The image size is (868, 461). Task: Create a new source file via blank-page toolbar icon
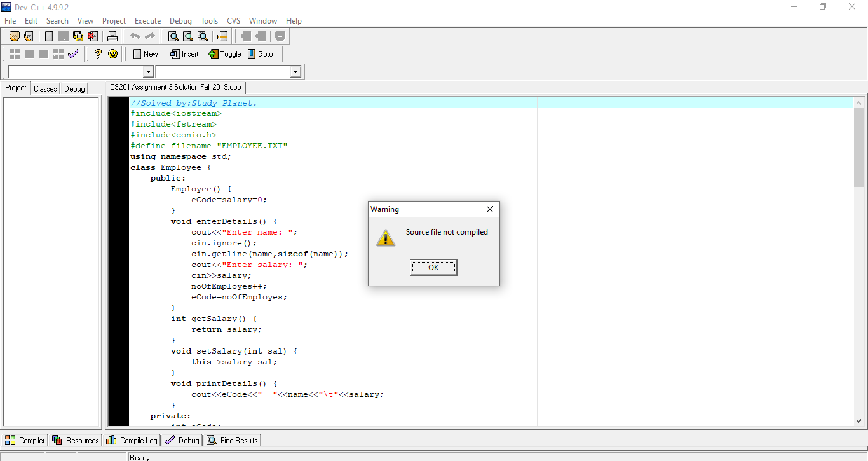[49, 36]
